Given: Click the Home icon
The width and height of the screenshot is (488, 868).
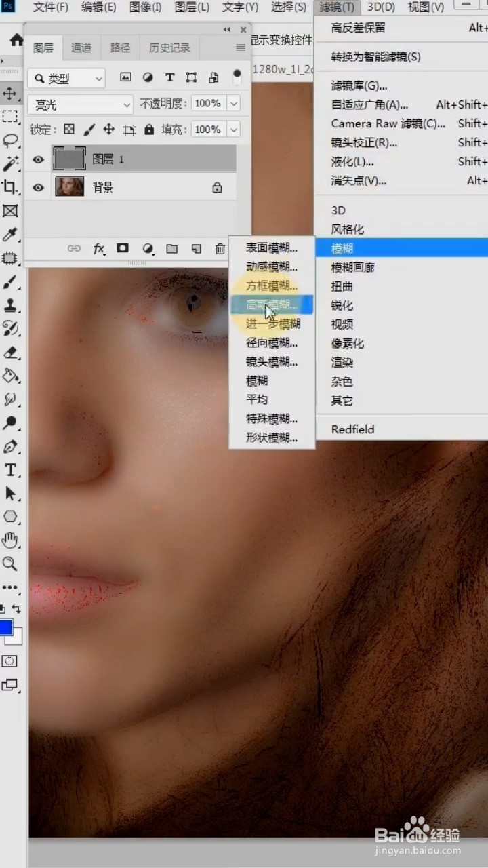Looking at the screenshot, I should [16, 41].
